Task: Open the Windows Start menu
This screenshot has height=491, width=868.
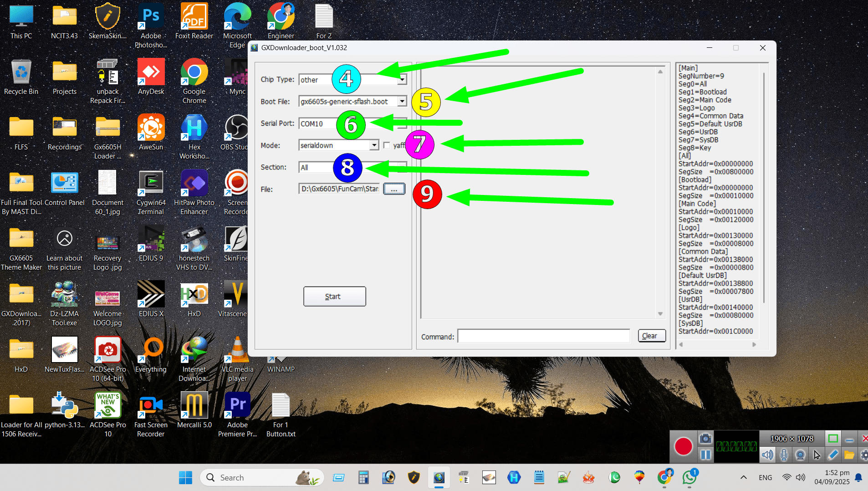Action: 185,477
